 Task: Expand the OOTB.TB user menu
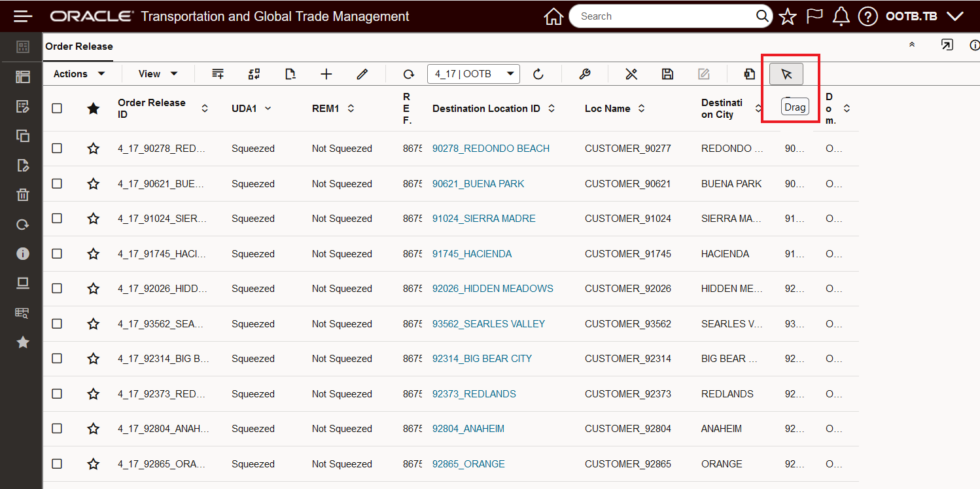pyautogui.click(x=924, y=16)
